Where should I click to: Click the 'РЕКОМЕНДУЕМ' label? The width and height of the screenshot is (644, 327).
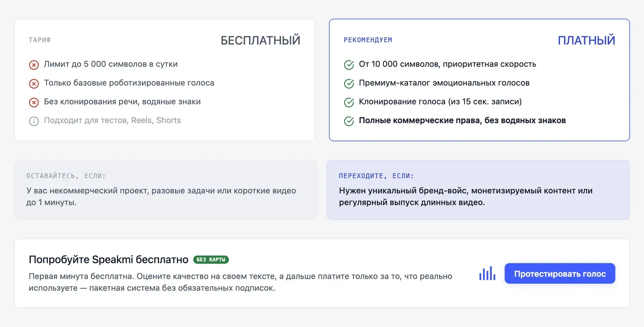(368, 40)
